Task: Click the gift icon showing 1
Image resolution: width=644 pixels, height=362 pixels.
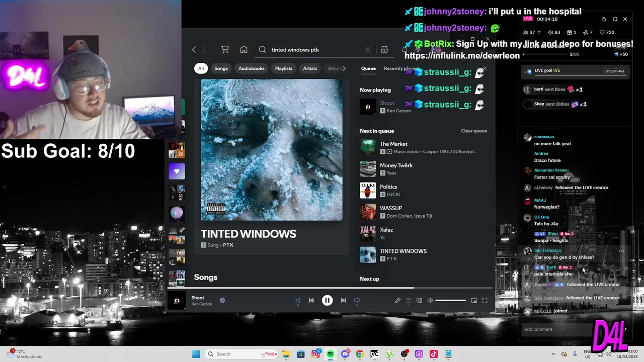Action: pyautogui.click(x=569, y=32)
